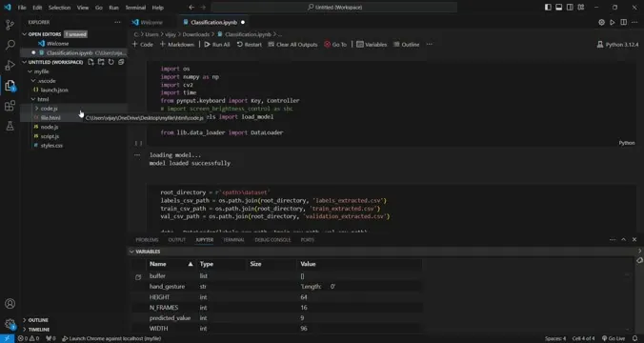Viewport: 644px width, 343px height.
Task: Collapse the Untitled (Workspace) section
Action: (x=25, y=62)
